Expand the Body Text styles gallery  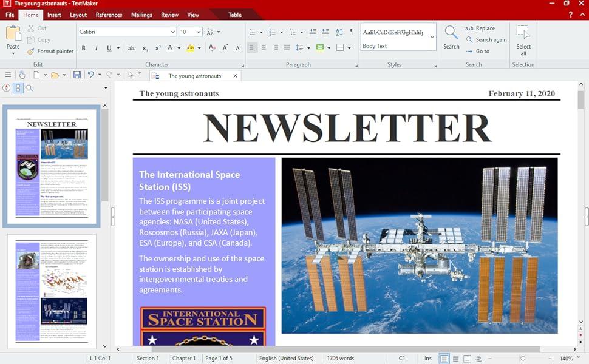pos(432,37)
